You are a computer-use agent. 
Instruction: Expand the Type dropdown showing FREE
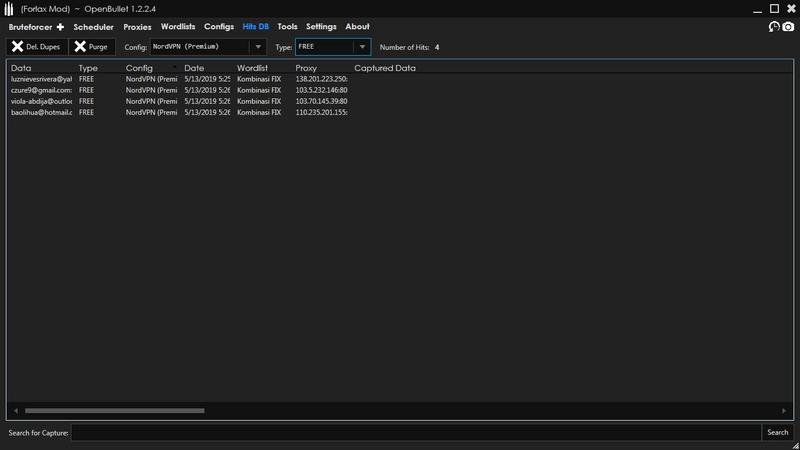pos(333,47)
